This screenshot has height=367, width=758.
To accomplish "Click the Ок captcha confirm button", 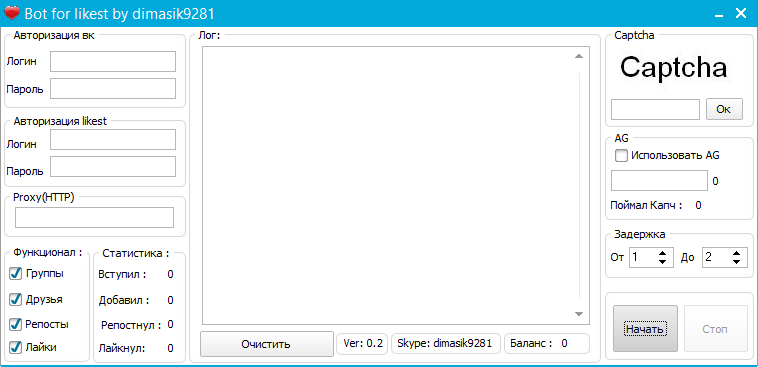I will pyautogui.click(x=724, y=109).
